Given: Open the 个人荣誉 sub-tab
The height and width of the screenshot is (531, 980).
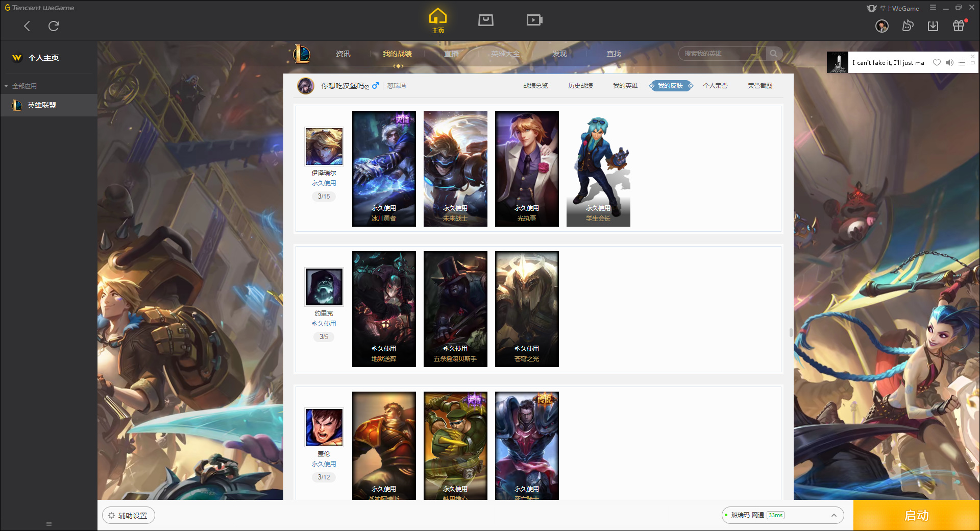Looking at the screenshot, I should (x=715, y=86).
